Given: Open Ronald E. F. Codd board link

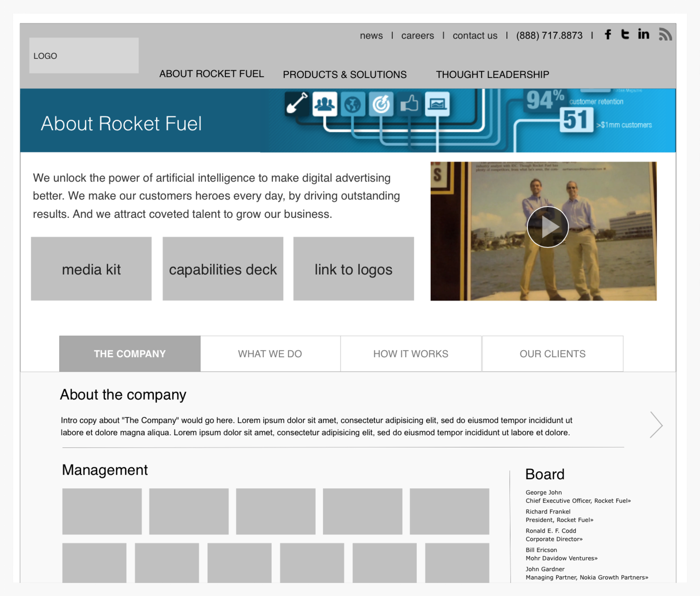Looking at the screenshot, I should 554,535.
